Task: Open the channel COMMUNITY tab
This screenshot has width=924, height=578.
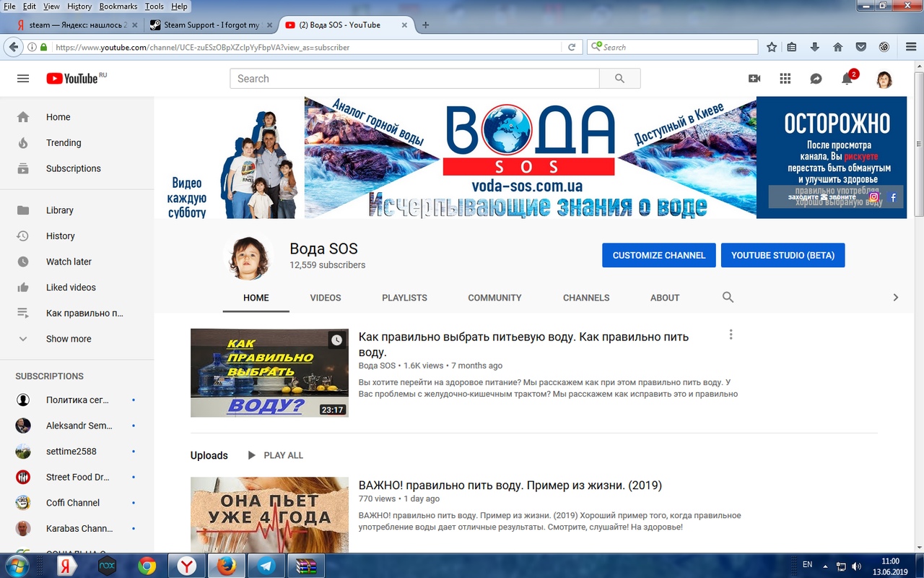Action: 494,298
